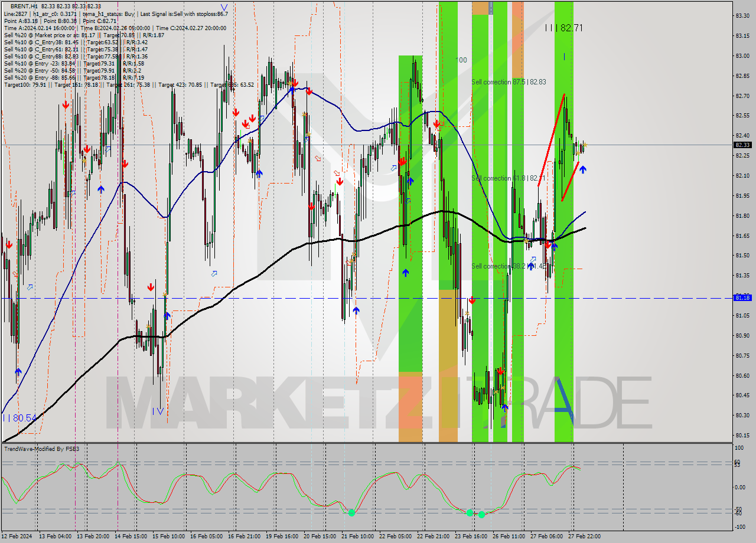Screen dimensions: 756x543
Task: Click the 81.50 price axis label
Action: click(x=742, y=256)
